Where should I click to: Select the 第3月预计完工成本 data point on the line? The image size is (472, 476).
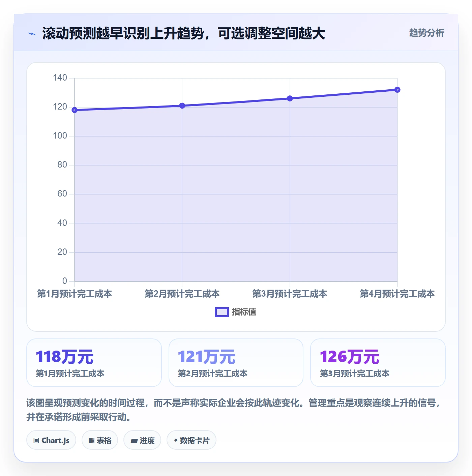290,98
